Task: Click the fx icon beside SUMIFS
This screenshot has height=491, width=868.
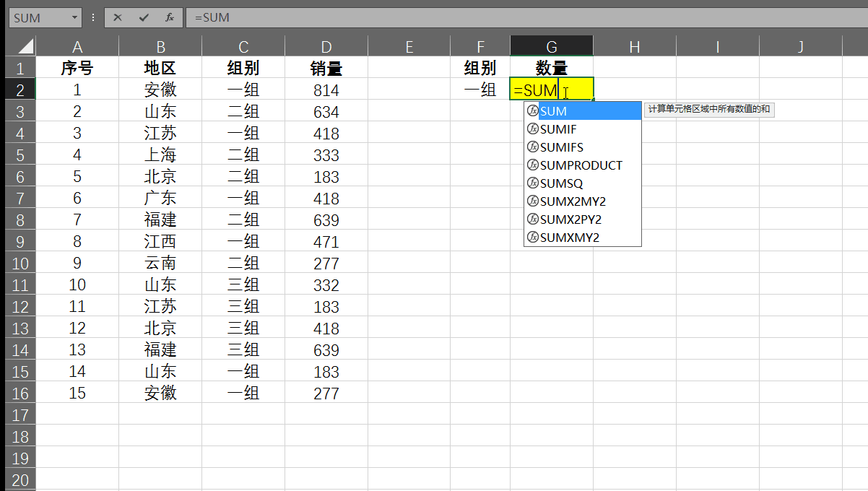Action: (x=533, y=147)
